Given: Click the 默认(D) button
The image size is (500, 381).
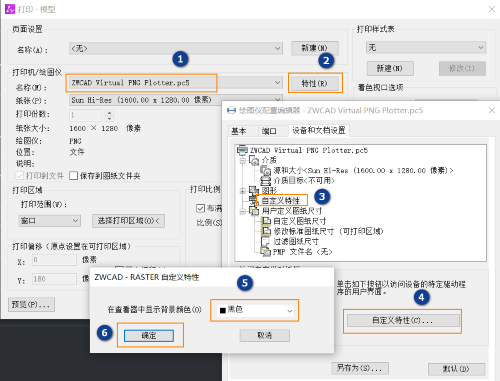Looking at the screenshot, I should click(456, 369).
